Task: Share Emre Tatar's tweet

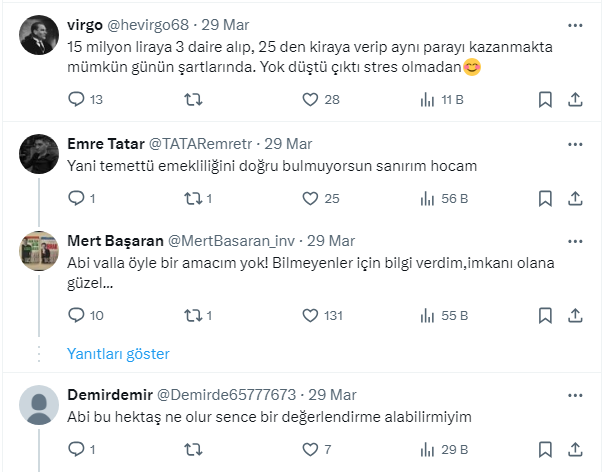Action: 575,198
